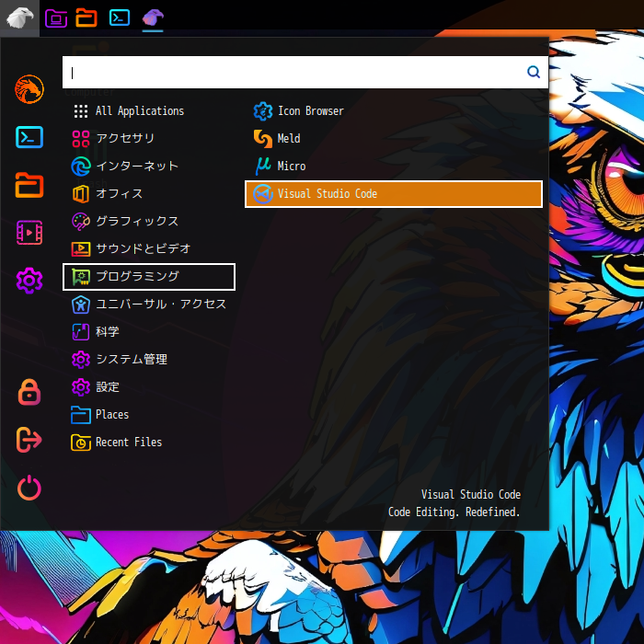Open the settings gear in the sidebar

tap(29, 281)
